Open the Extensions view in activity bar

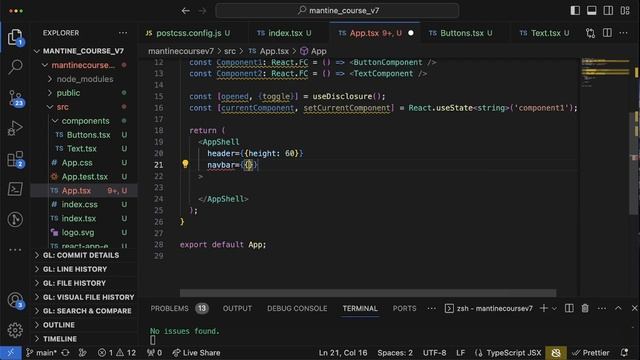[x=16, y=159]
